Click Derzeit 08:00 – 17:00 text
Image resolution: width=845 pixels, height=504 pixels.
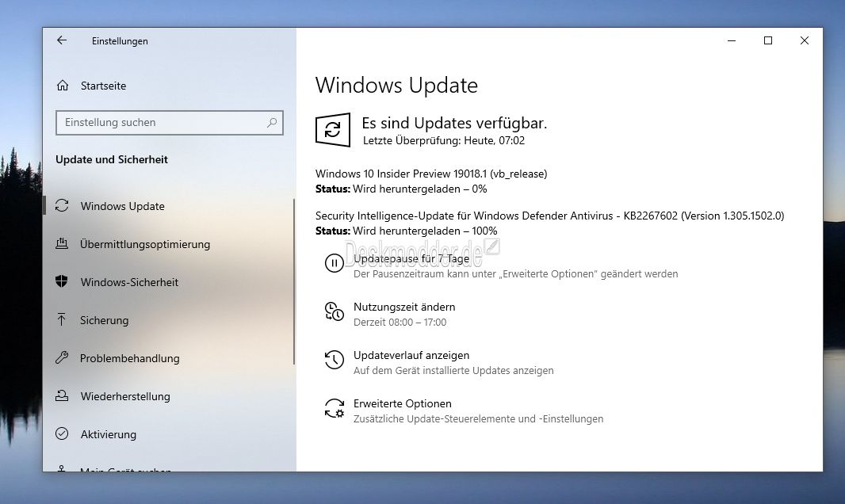(x=400, y=323)
